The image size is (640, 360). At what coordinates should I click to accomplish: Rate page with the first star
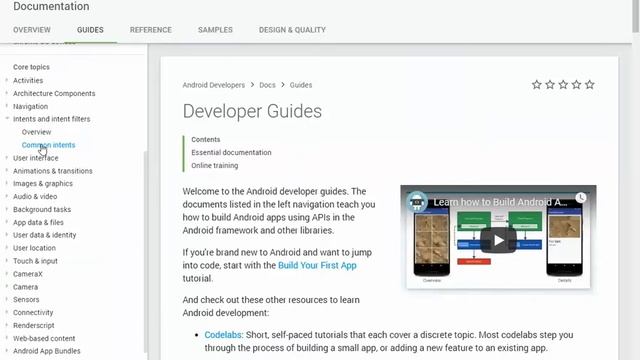tap(537, 84)
